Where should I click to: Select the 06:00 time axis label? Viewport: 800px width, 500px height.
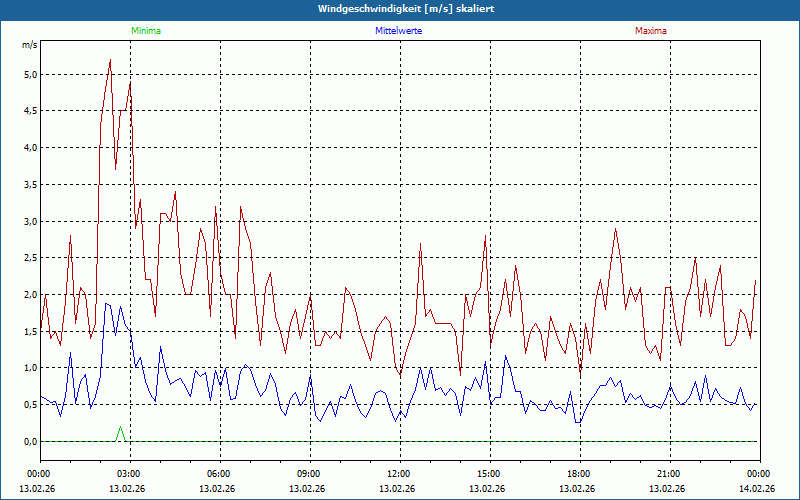click(218, 474)
